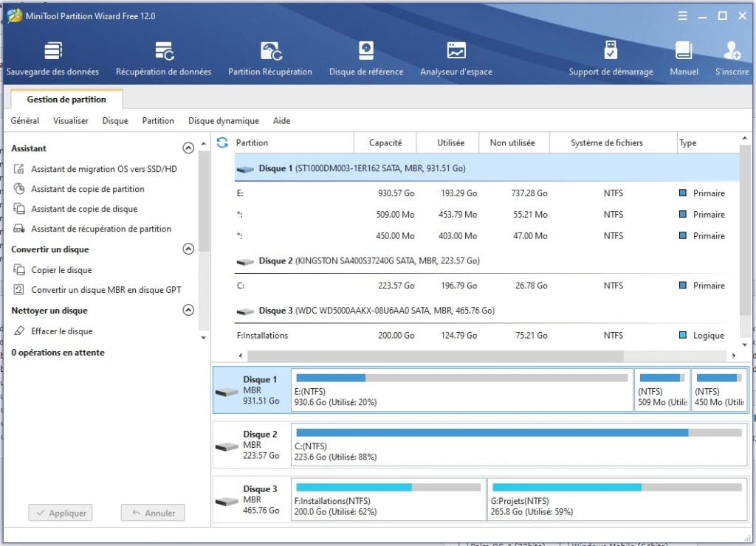The height and width of the screenshot is (546, 756).
Task: Select C:(NTFS) 223.6 Go partition bar
Action: point(519,445)
